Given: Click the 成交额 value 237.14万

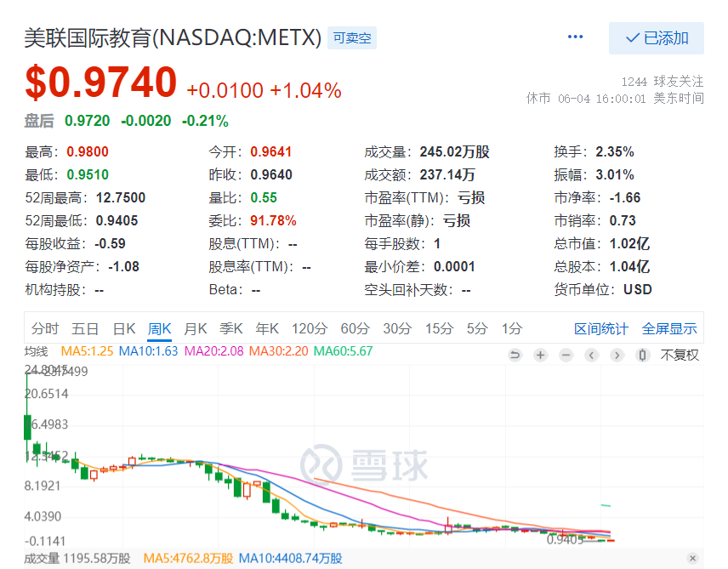Looking at the screenshot, I should tap(447, 174).
